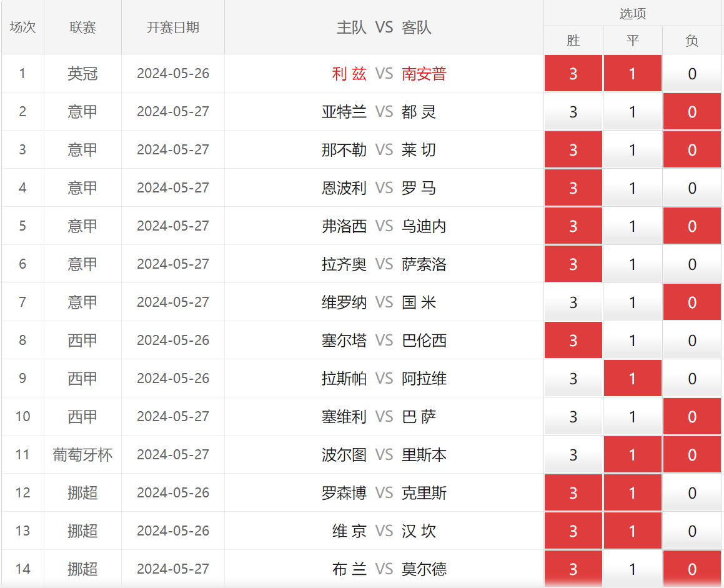
Task: Click team name 莫尔德
Action: 424,569
